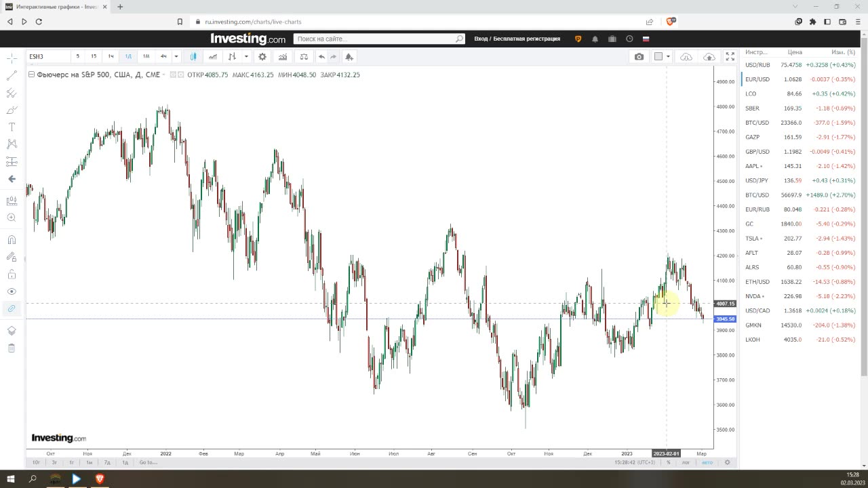868x488 pixels.
Task: Open the object tree layers panel
Action: click(12, 331)
